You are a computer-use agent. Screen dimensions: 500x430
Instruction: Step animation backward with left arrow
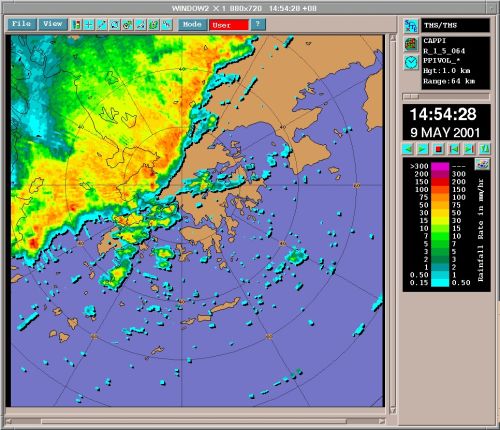408,149
